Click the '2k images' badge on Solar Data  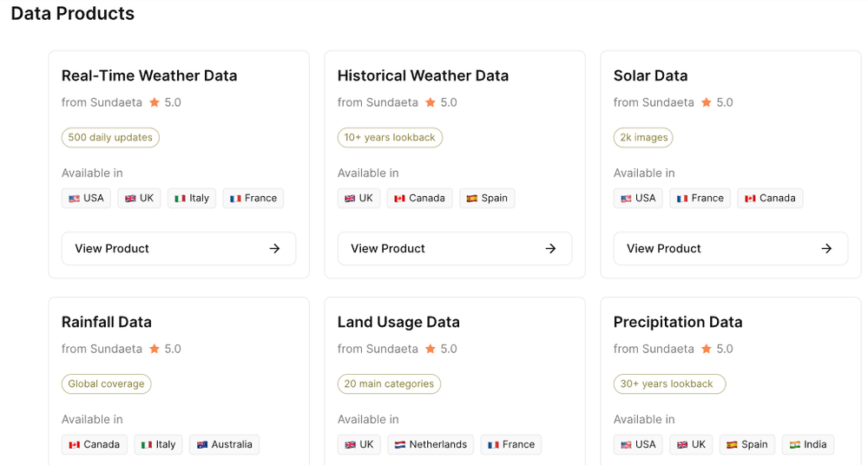(643, 137)
